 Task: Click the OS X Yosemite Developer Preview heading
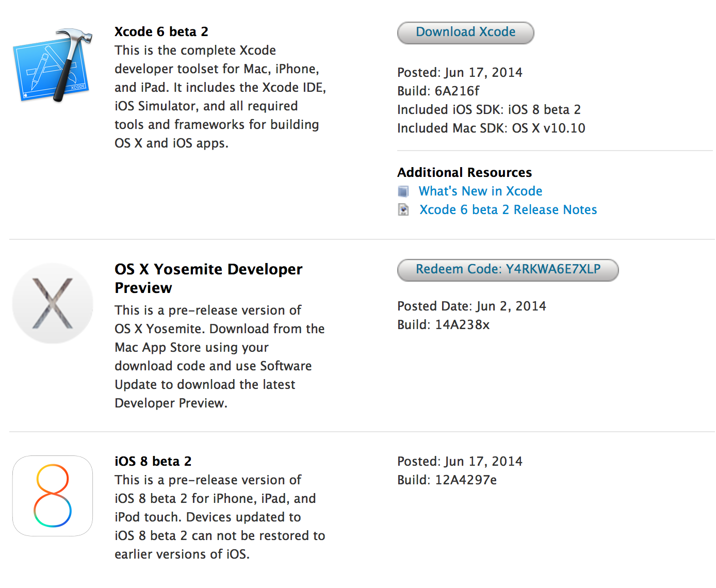point(208,278)
